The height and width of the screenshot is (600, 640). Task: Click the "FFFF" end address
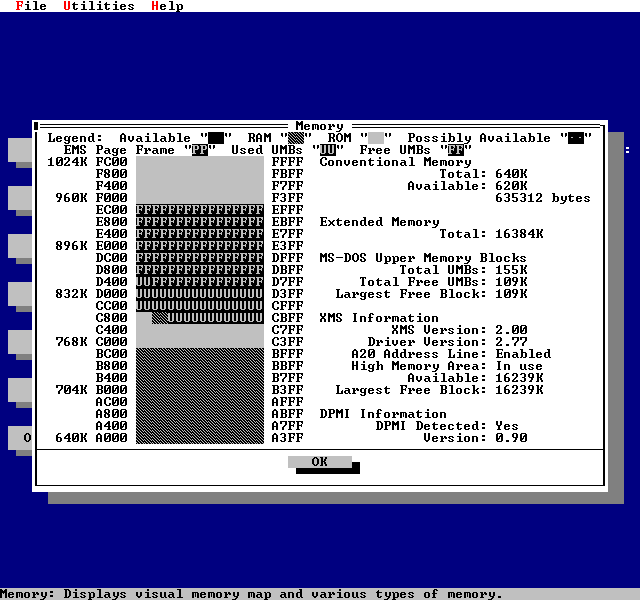click(288, 162)
